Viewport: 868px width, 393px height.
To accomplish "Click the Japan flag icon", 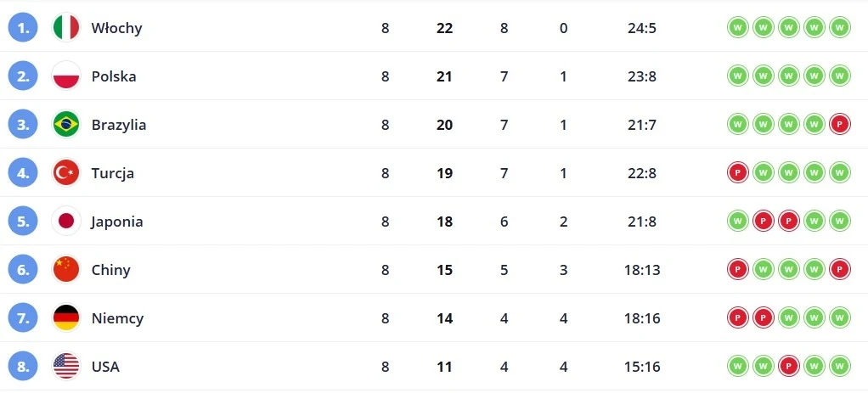I will click(x=66, y=222).
